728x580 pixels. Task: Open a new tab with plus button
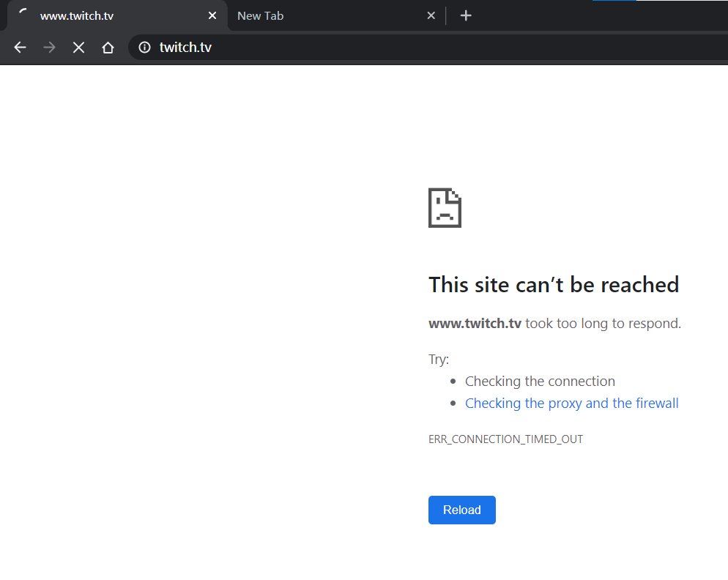click(466, 16)
